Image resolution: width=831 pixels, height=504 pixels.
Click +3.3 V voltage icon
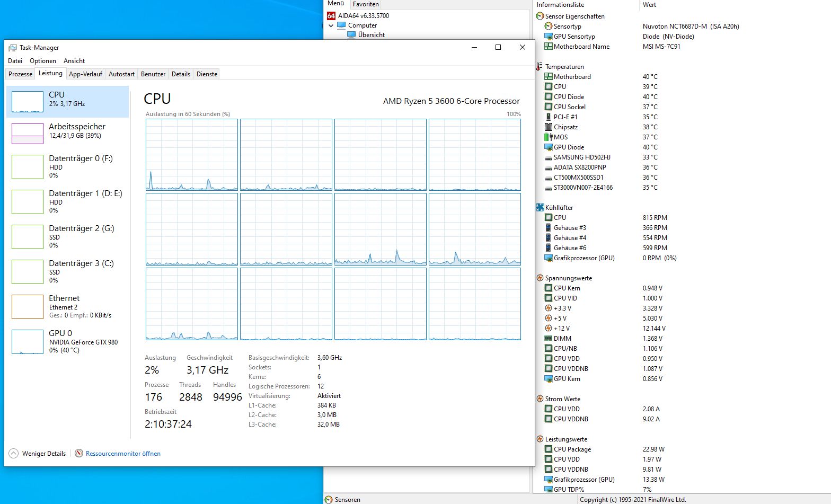pyautogui.click(x=549, y=308)
